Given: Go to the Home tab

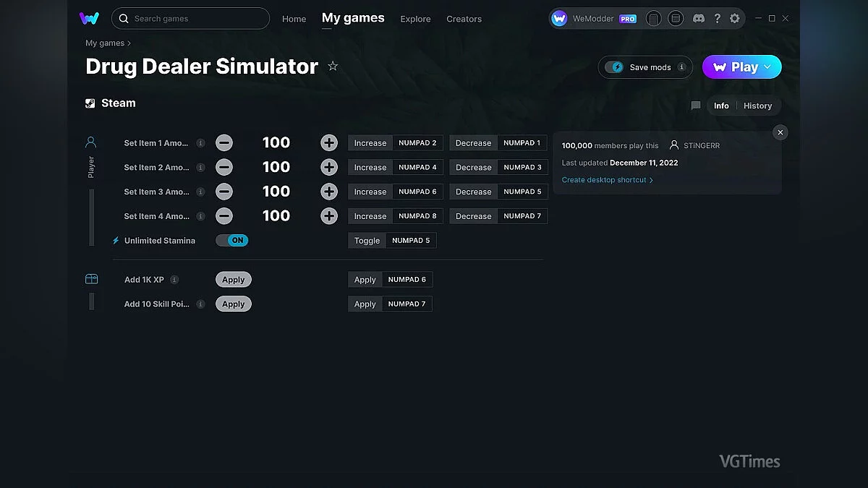Looking at the screenshot, I should 294,19.
